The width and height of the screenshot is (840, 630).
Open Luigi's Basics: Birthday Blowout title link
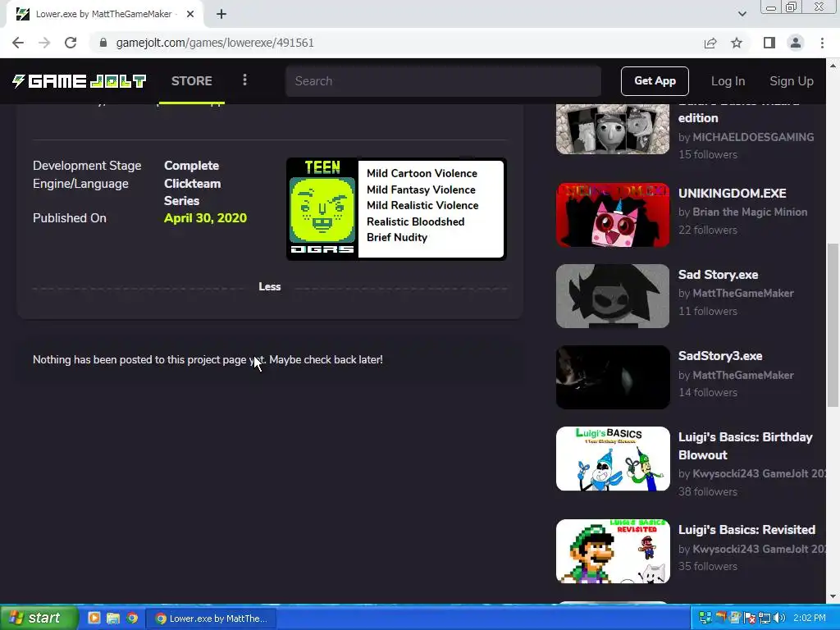click(745, 445)
